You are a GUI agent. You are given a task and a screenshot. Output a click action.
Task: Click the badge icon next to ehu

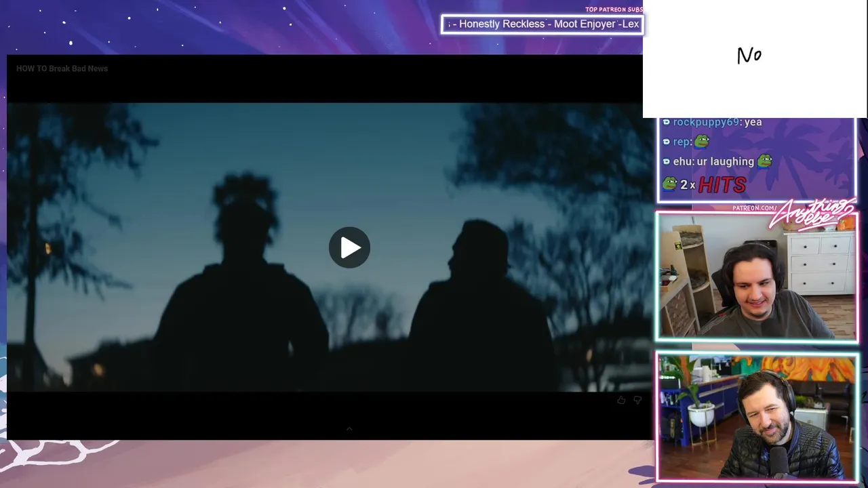(666, 161)
